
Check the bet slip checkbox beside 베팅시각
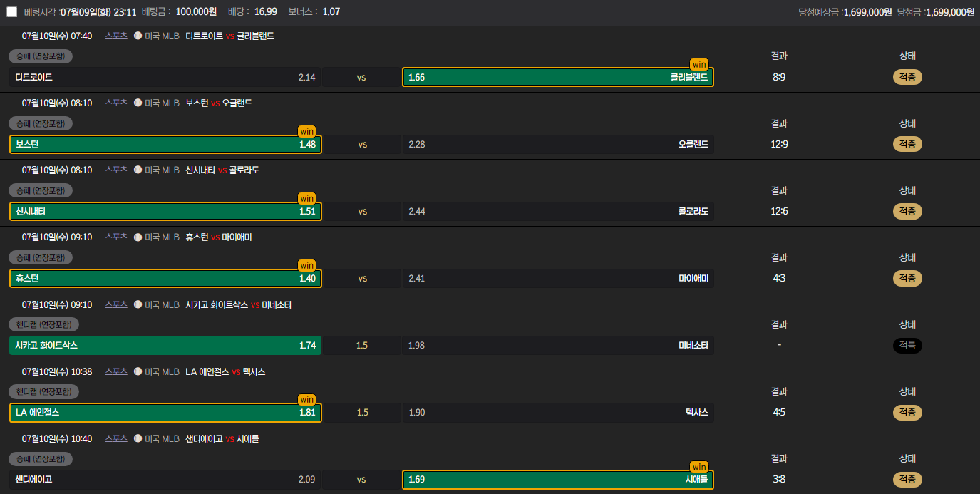pos(11,11)
